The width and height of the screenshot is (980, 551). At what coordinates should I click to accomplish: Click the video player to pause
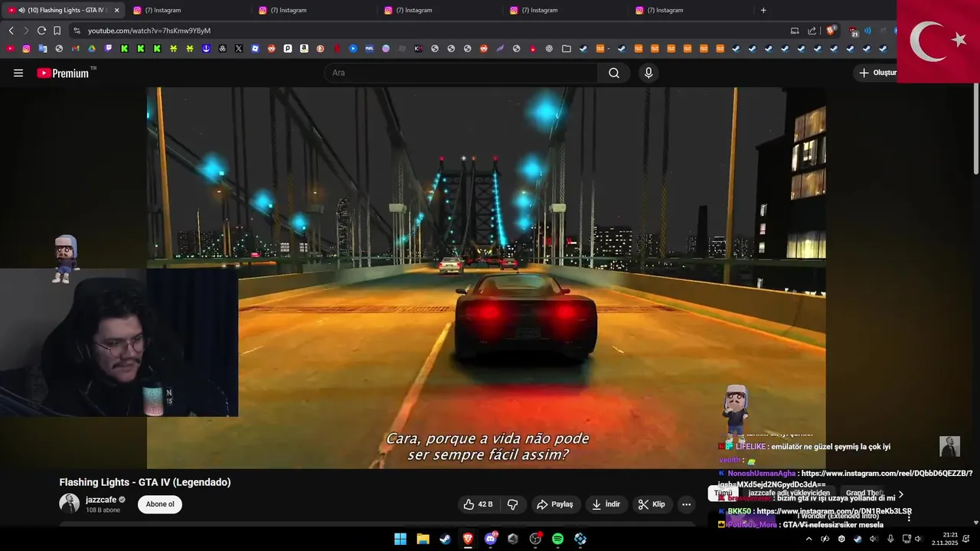pos(486,277)
